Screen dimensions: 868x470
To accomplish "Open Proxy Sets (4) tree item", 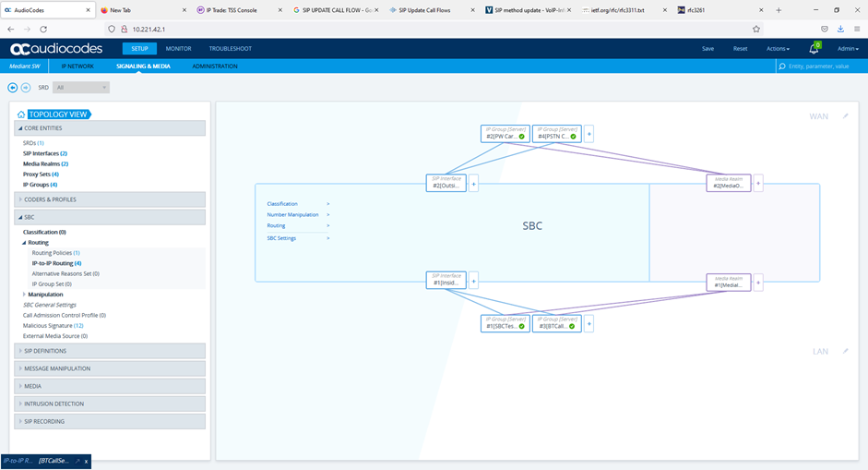I will [41, 175].
